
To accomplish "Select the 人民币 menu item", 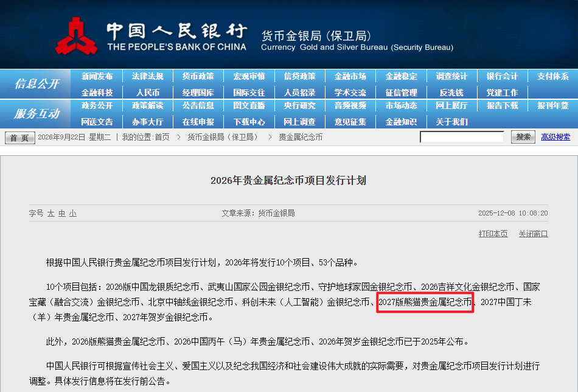I will point(147,92).
